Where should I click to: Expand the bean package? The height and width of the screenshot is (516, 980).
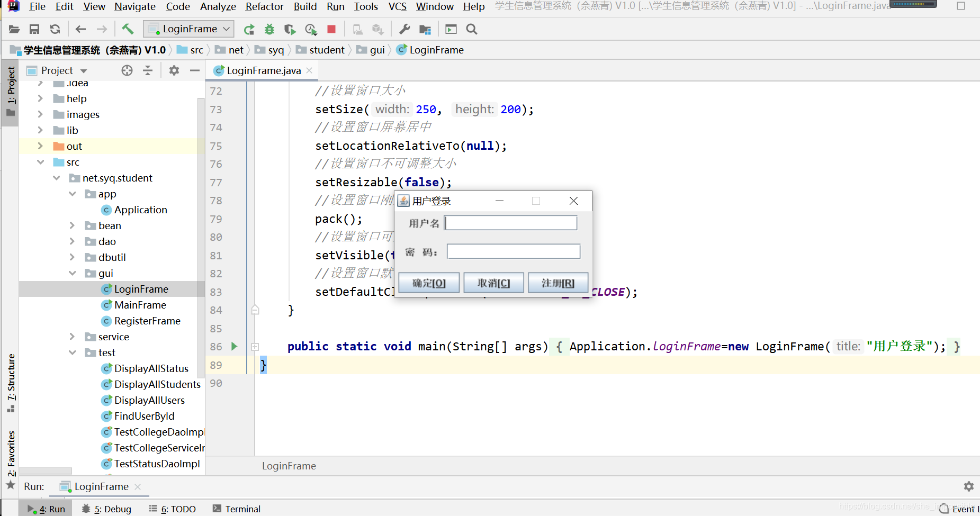tap(72, 225)
